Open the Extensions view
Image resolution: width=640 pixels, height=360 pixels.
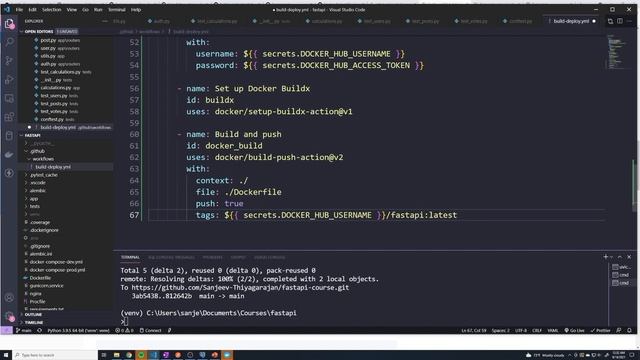[9, 117]
